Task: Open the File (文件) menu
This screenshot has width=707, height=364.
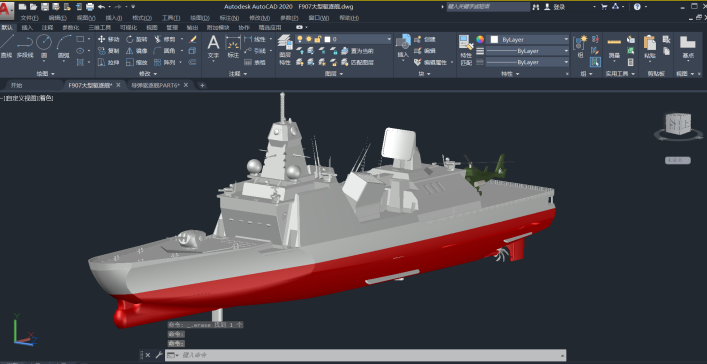Action: click(x=29, y=18)
